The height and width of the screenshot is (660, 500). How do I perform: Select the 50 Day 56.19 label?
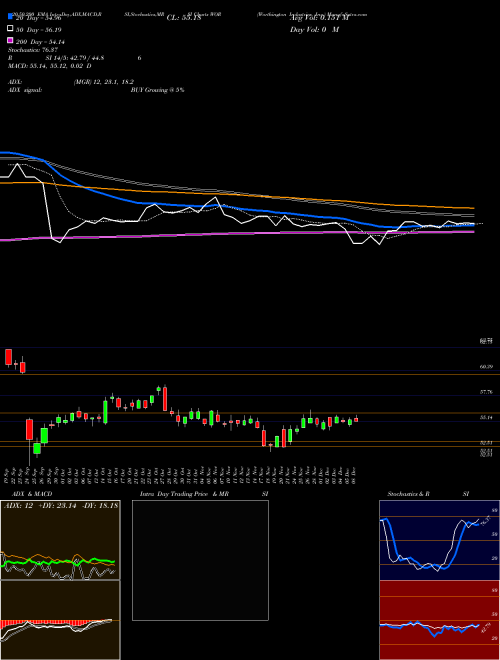click(x=39, y=30)
